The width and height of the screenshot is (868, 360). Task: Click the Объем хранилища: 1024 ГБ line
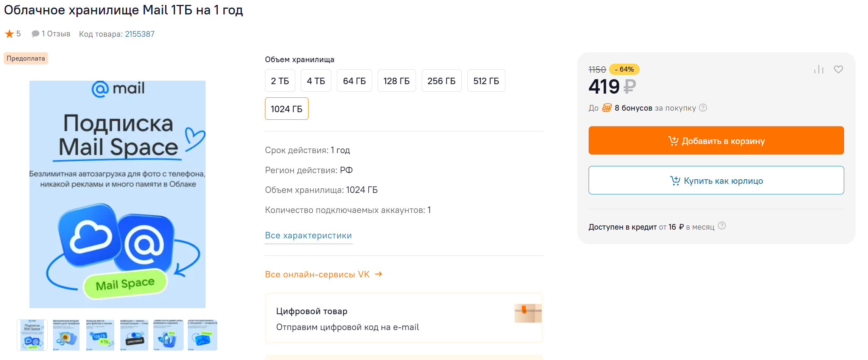click(321, 190)
